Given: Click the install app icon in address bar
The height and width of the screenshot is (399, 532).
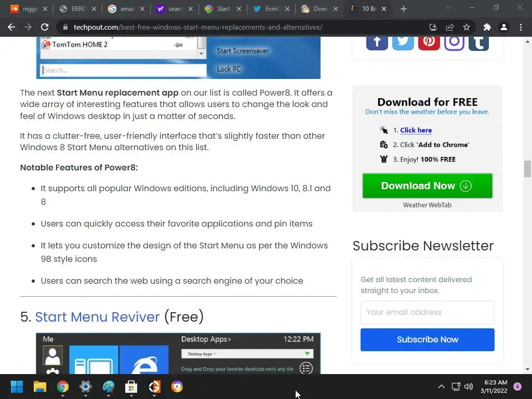Looking at the screenshot, I should click(x=433, y=27).
